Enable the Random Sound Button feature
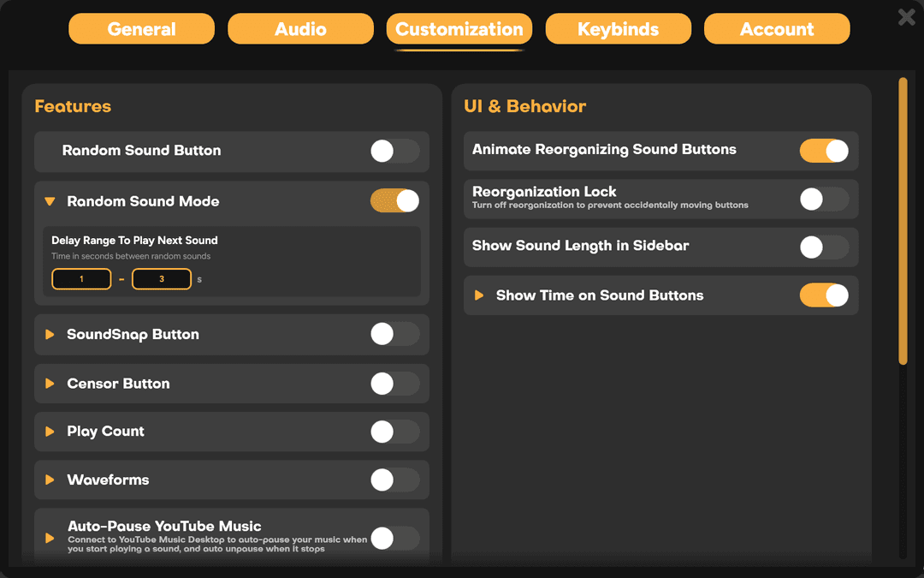924x578 pixels. pyautogui.click(x=394, y=151)
